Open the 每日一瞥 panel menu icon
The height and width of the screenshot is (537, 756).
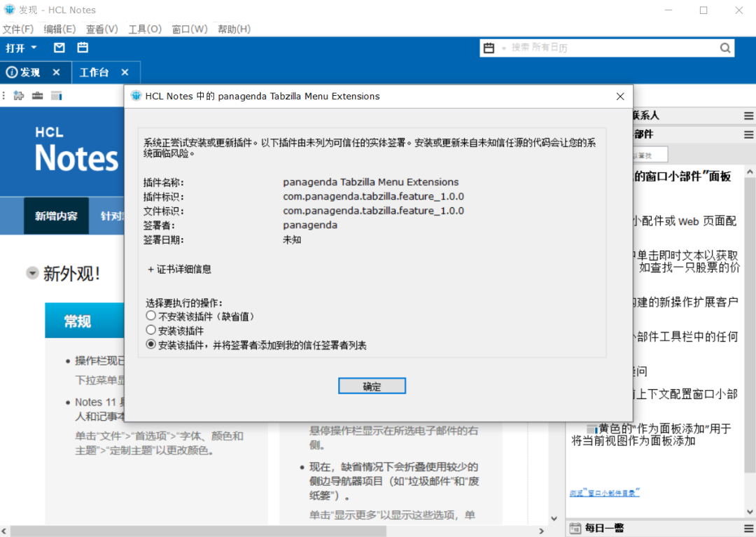tap(748, 529)
